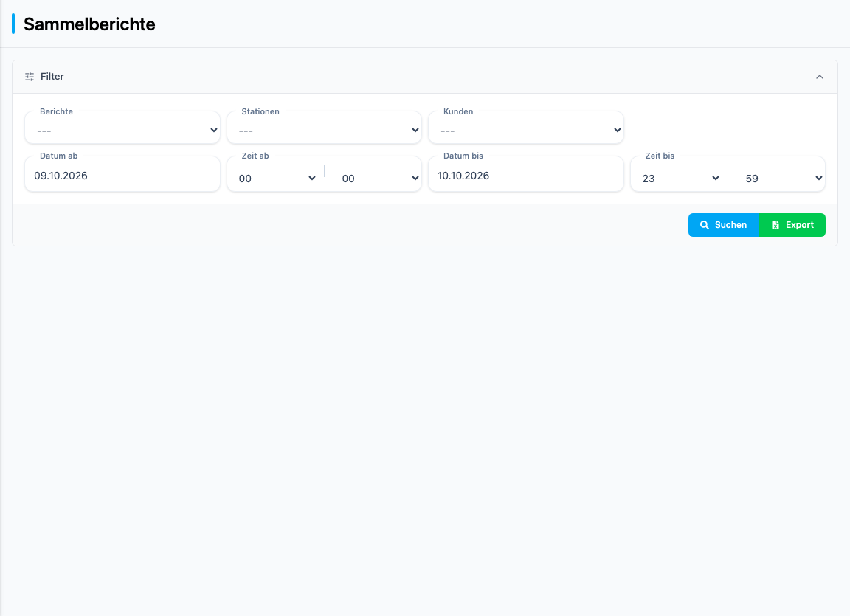The height and width of the screenshot is (616, 850).
Task: Click the spreadsheet file icon in Export
Action: [x=775, y=225]
